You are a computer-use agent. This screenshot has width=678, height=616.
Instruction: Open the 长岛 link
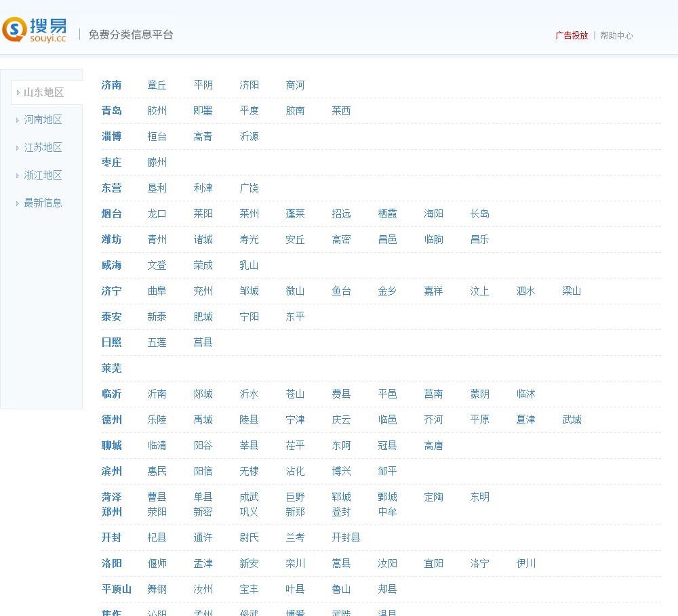(x=480, y=214)
